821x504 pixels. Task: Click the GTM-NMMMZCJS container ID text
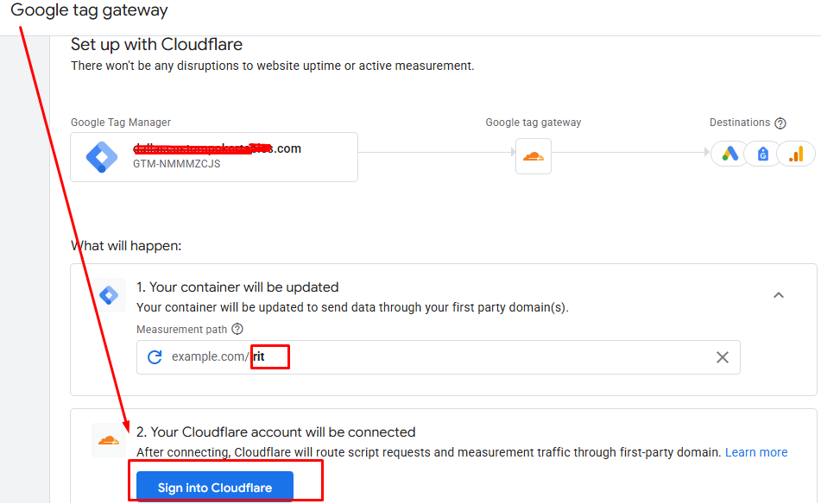(x=176, y=164)
